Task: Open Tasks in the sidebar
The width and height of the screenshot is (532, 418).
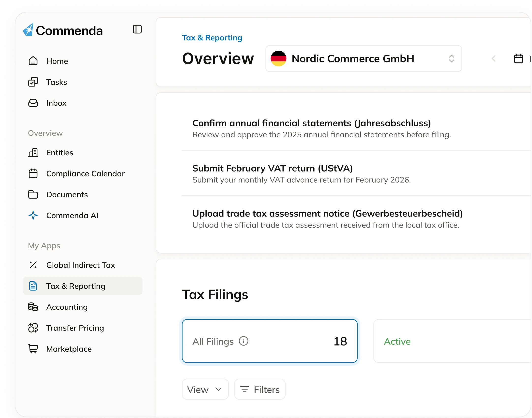Action: (x=82, y=82)
